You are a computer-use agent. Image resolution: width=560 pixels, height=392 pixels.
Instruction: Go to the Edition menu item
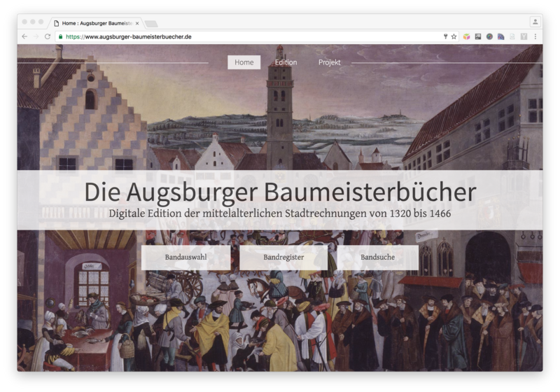pyautogui.click(x=286, y=62)
